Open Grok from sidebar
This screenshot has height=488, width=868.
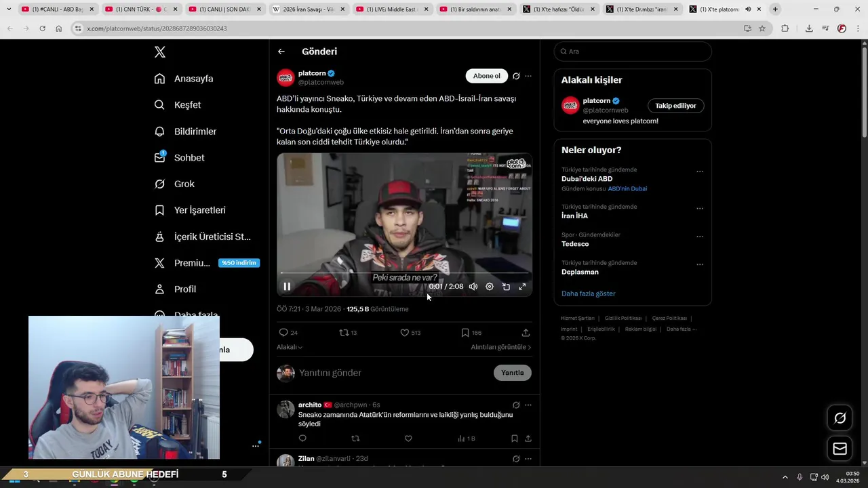(174, 184)
